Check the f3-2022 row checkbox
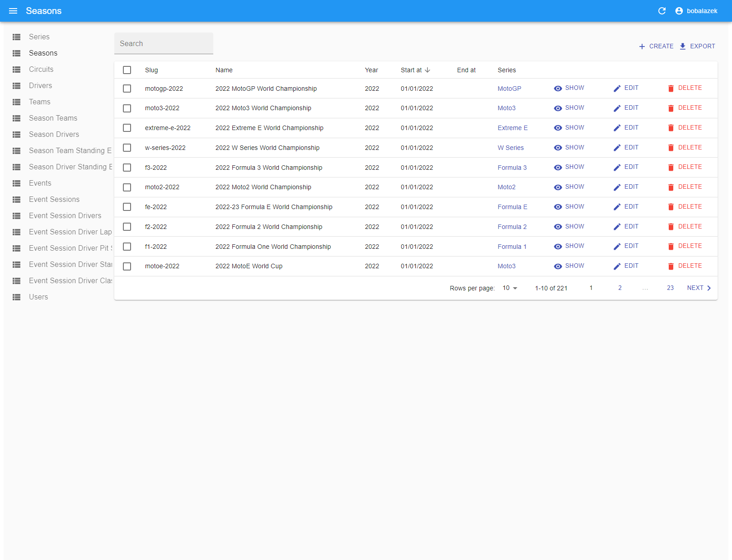This screenshot has height=560, width=732. [x=127, y=168]
